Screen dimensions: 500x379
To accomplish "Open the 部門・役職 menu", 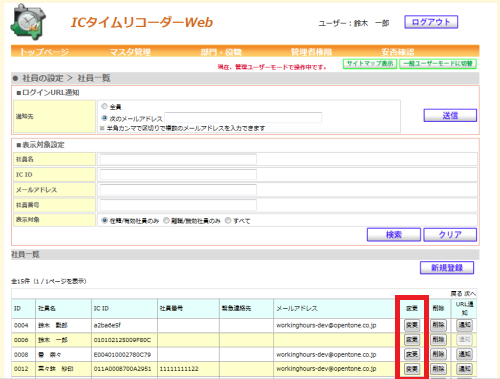I will click(221, 52).
